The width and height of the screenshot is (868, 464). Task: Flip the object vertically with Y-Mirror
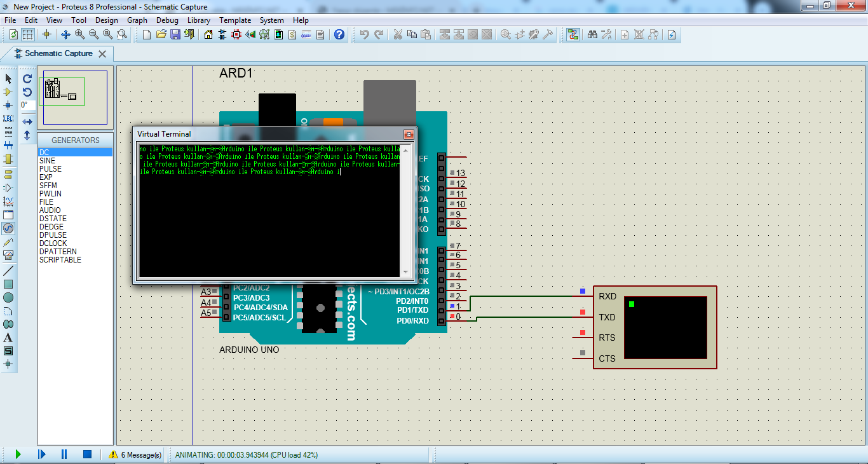point(27,135)
